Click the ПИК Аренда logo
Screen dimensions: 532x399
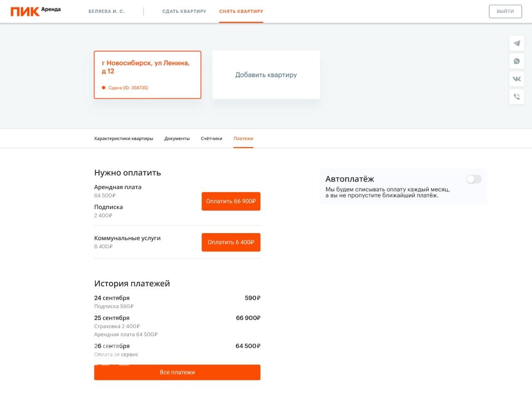36,11
